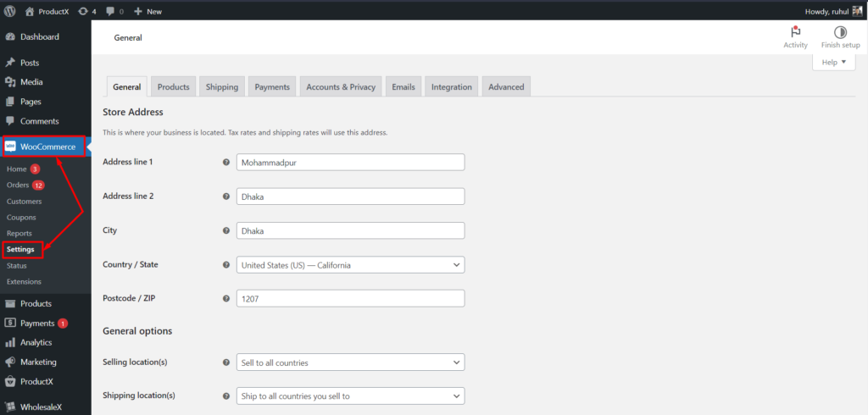Image resolution: width=868 pixels, height=415 pixels.
Task: Click the Howdy, ruhul account text
Action: (x=826, y=12)
